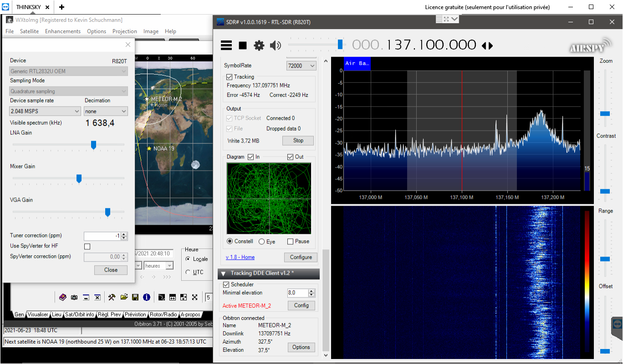Toggle Orbitron fullscreen crossed-arrows icon
The height and width of the screenshot is (364, 623).
[x=195, y=297]
